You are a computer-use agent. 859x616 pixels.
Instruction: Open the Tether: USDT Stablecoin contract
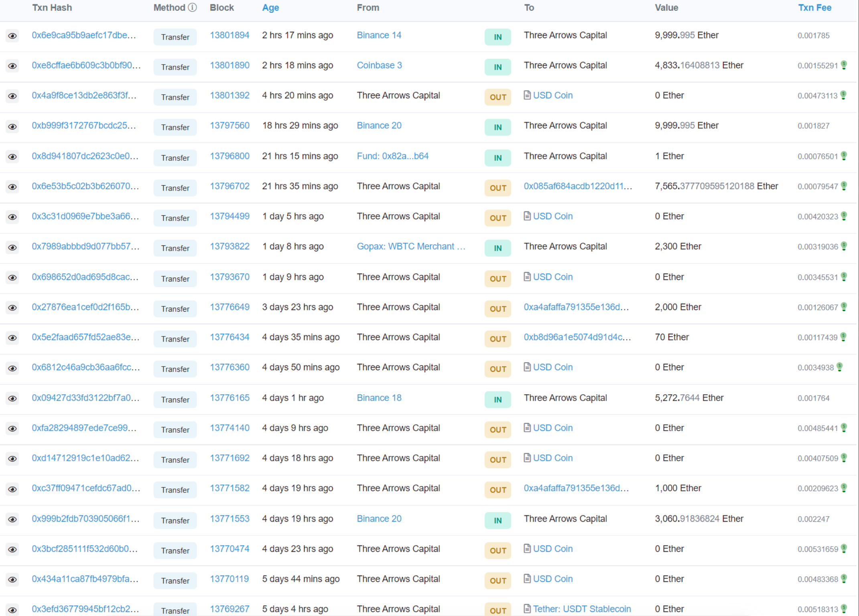coord(582,609)
